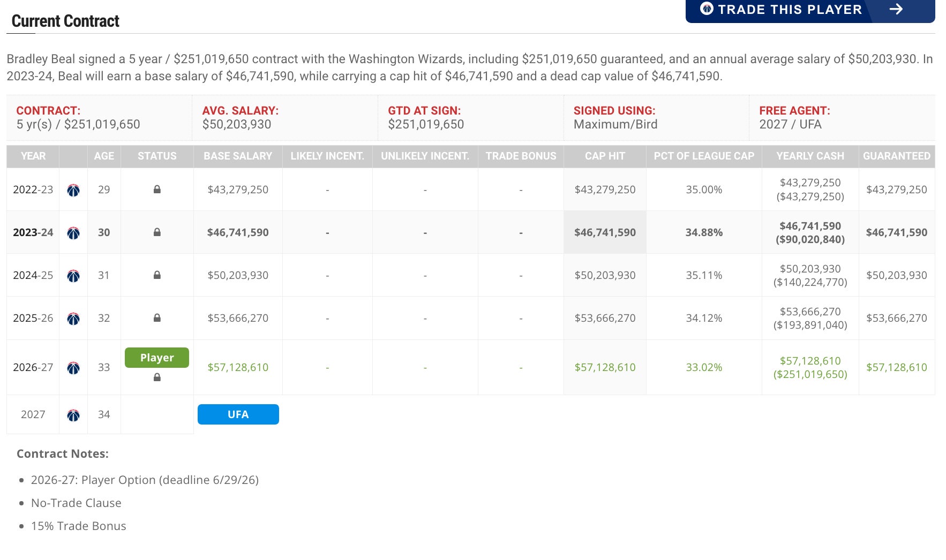Click the Wizards logo in 2026-27 row
Screen dimensions: 946x560
(x=73, y=368)
